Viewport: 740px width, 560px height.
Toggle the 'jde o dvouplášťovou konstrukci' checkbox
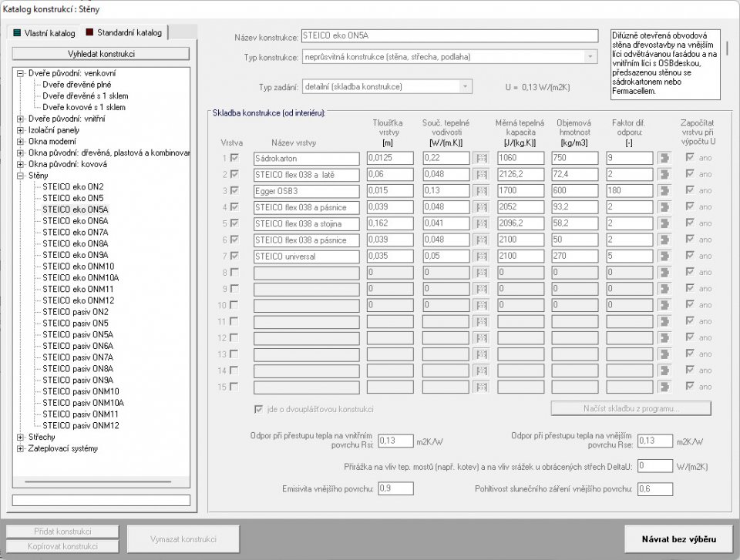(259, 409)
